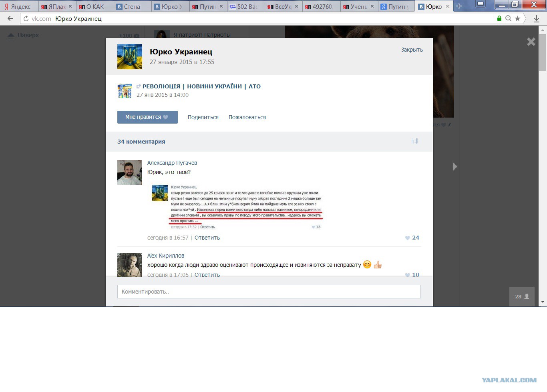Open the РЕВОЛЮЦІЯ | НОВИНИ УКРАЇНИ | АТО group link
This screenshot has width=547, height=392.
201,86
